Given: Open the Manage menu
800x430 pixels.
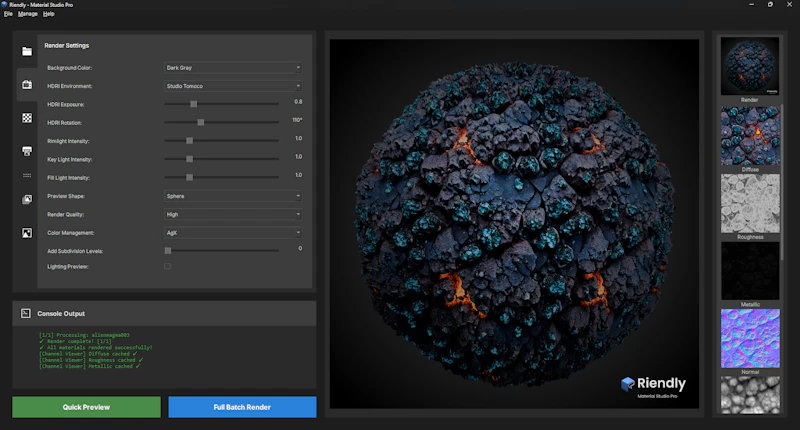Looking at the screenshot, I should pyautogui.click(x=28, y=14).
